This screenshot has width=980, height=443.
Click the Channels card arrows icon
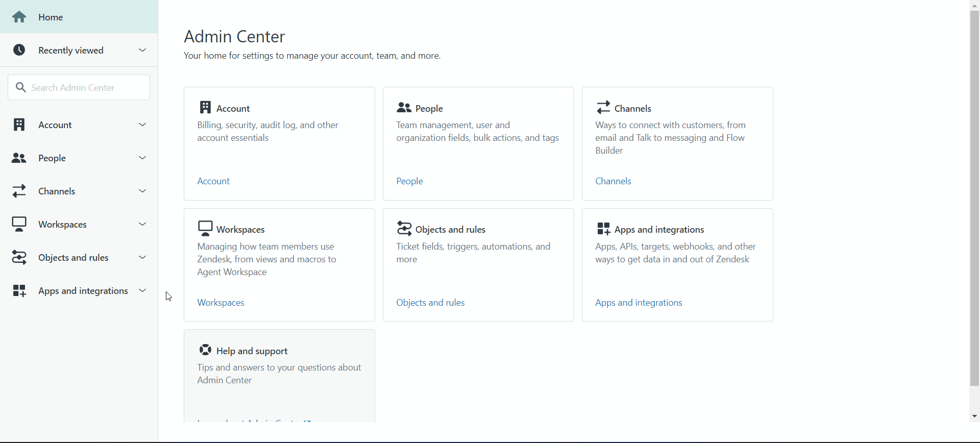603,107
